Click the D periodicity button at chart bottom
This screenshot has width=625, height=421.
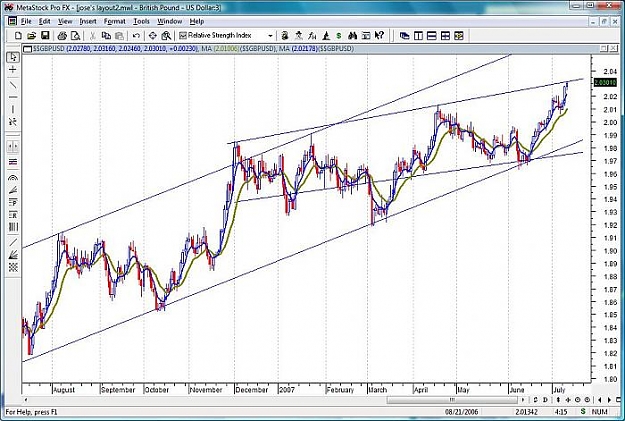[545, 399]
